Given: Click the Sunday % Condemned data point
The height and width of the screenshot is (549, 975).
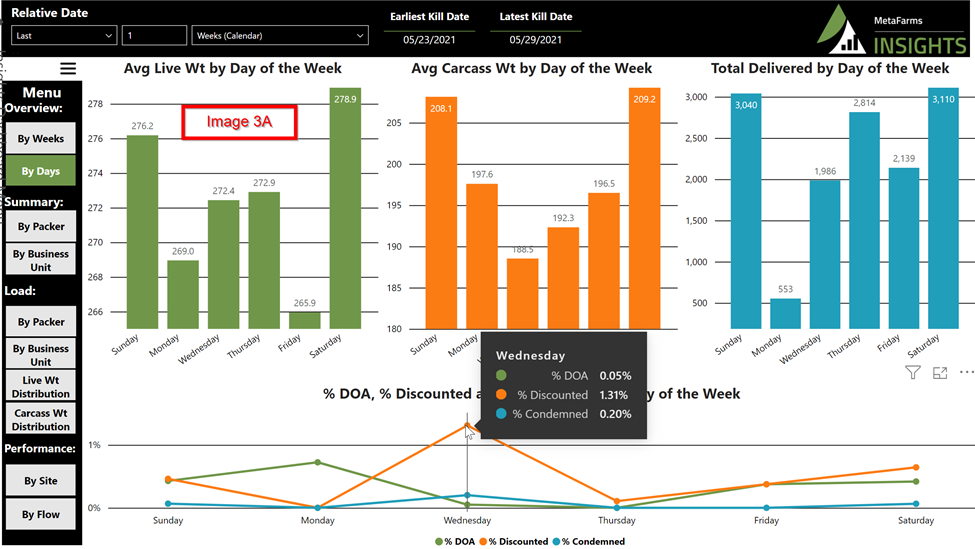Looking at the screenshot, I should tap(168, 504).
